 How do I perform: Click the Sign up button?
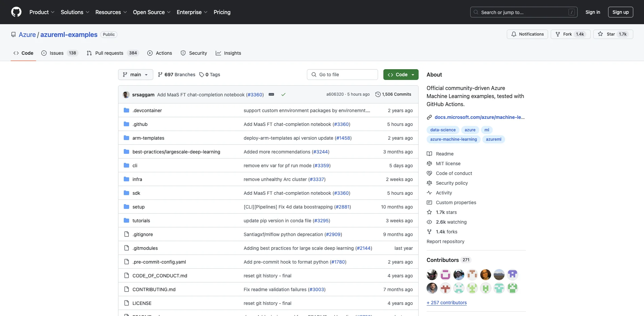(621, 12)
